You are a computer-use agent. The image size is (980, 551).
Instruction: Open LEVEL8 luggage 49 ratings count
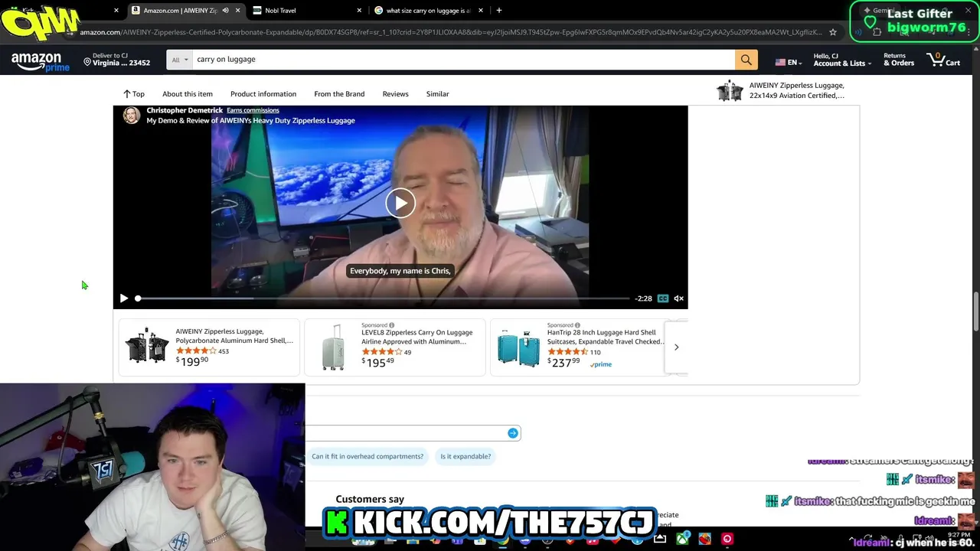pyautogui.click(x=407, y=352)
